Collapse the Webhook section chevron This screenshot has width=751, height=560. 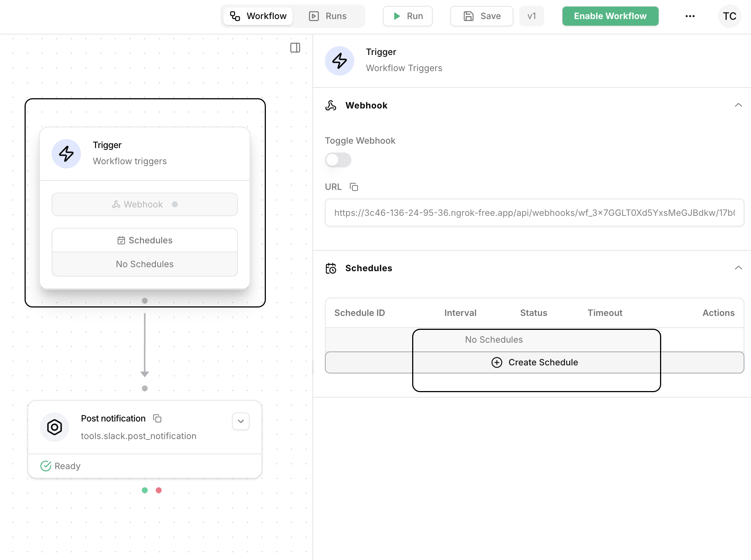point(738,106)
